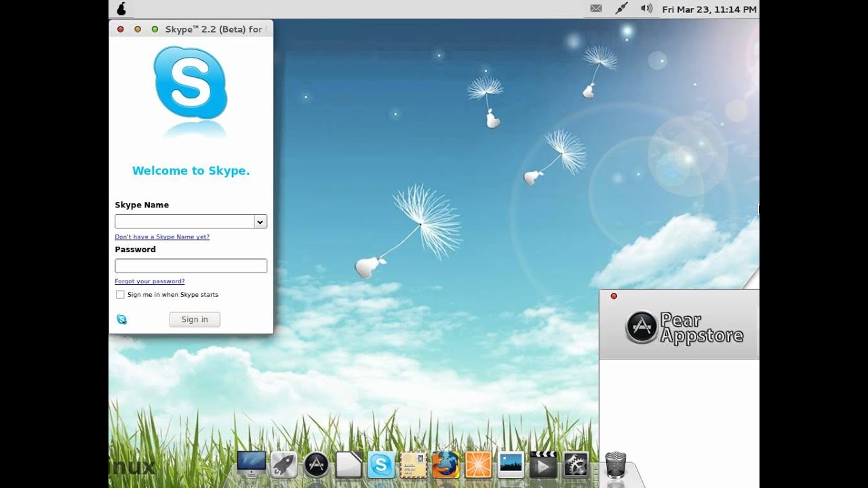The width and height of the screenshot is (868, 488).
Task: Open the Appstore icon in dock
Action: pos(316,465)
